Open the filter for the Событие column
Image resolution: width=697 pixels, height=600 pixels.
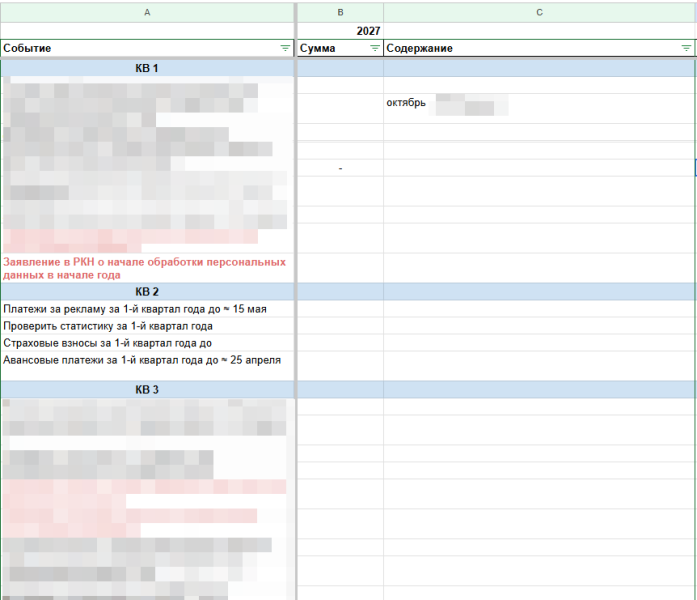click(285, 48)
